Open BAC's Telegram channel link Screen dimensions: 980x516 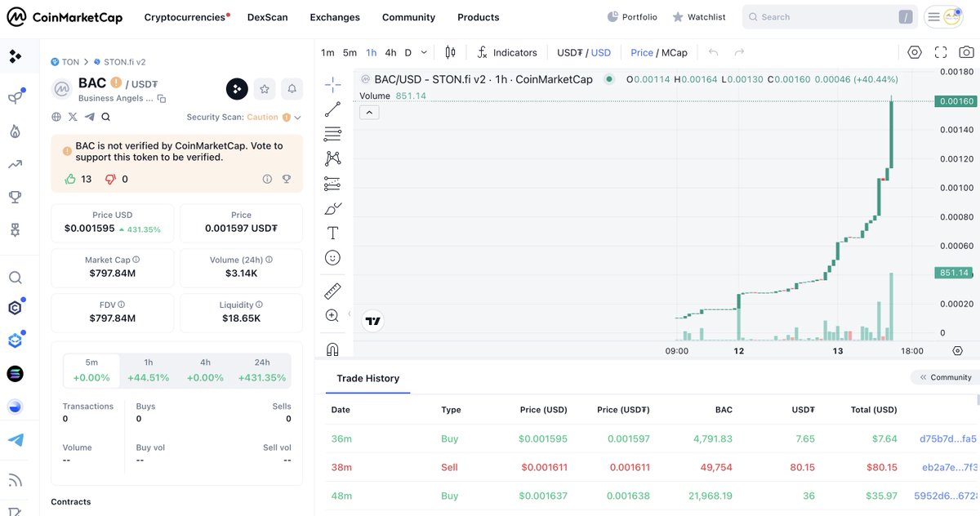point(89,117)
